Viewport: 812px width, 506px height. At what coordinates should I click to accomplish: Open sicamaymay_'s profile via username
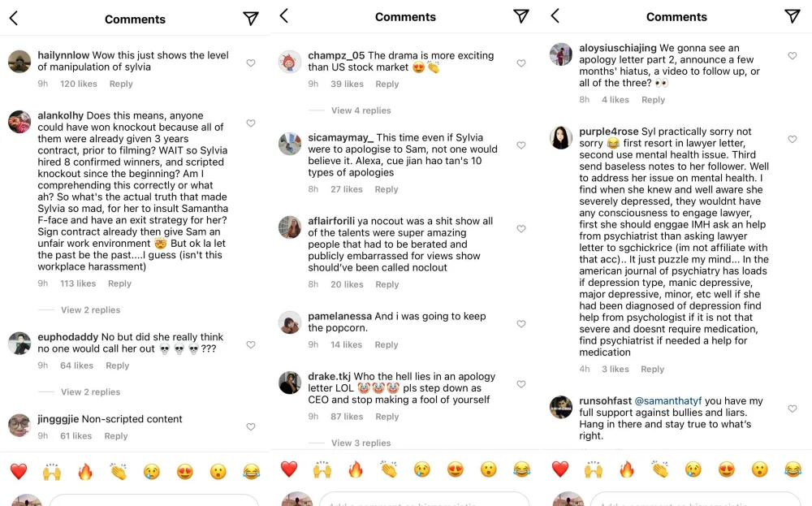340,138
